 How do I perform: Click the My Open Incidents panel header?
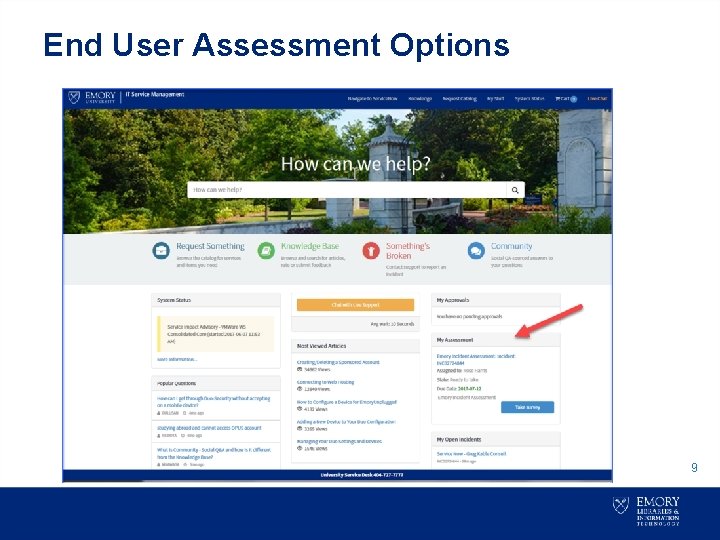(x=496, y=439)
